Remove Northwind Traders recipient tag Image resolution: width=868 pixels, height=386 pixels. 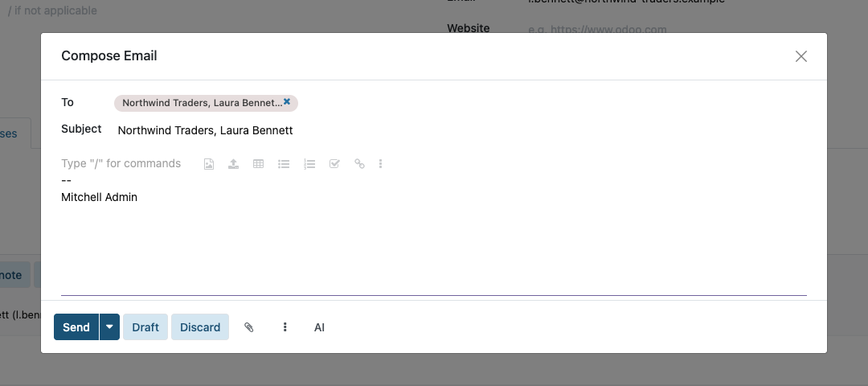[287, 102]
